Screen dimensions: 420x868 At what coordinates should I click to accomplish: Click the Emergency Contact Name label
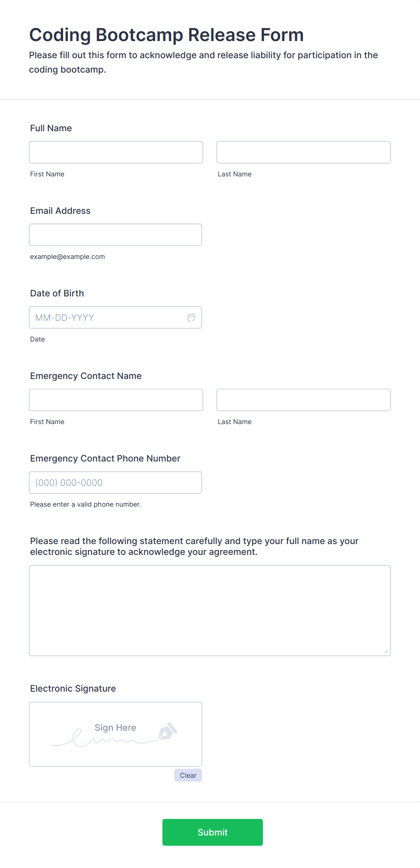86,376
